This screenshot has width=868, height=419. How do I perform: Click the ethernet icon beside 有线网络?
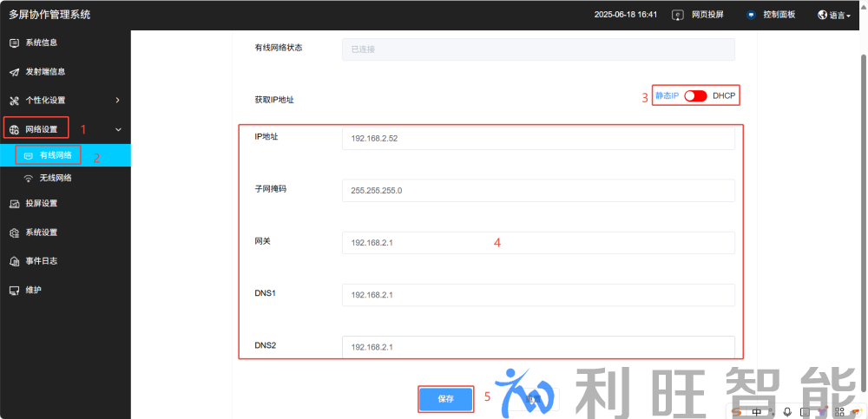(x=29, y=156)
